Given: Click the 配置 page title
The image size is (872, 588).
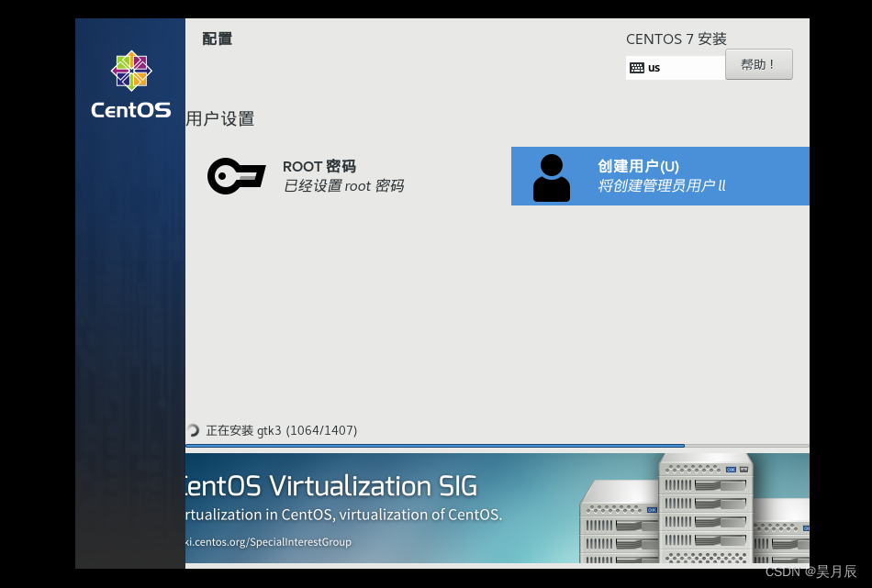Looking at the screenshot, I should [218, 39].
